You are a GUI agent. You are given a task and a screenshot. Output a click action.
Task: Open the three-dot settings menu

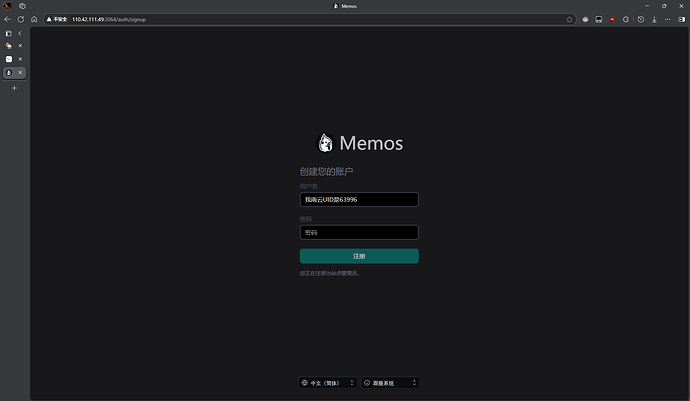668,19
